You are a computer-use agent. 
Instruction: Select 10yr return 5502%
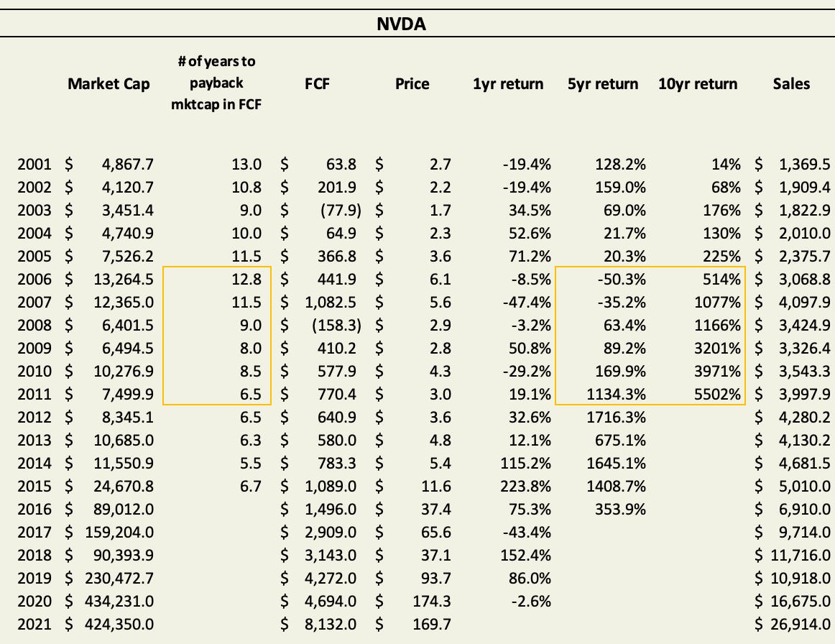(716, 394)
